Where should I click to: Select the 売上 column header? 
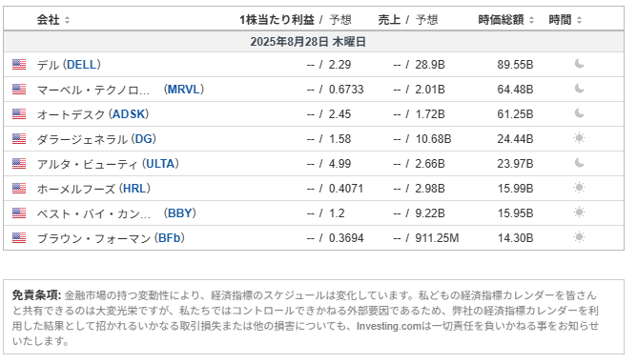click(x=389, y=19)
